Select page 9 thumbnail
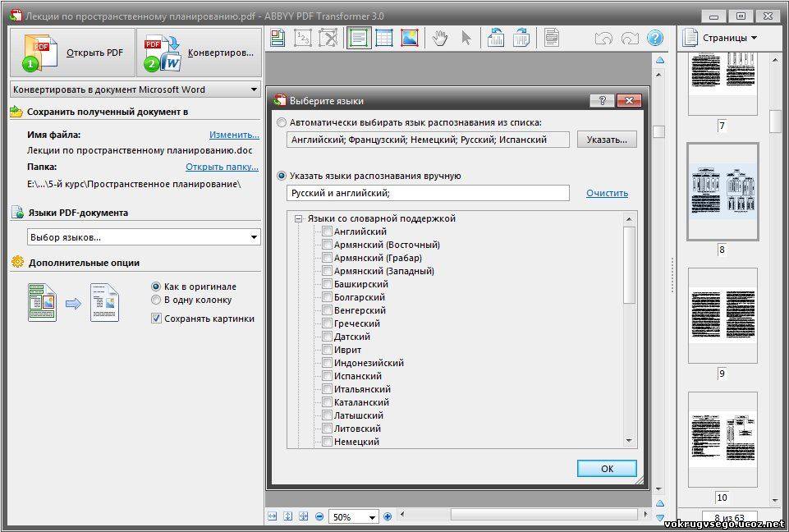The width and height of the screenshot is (789, 532). [x=722, y=314]
